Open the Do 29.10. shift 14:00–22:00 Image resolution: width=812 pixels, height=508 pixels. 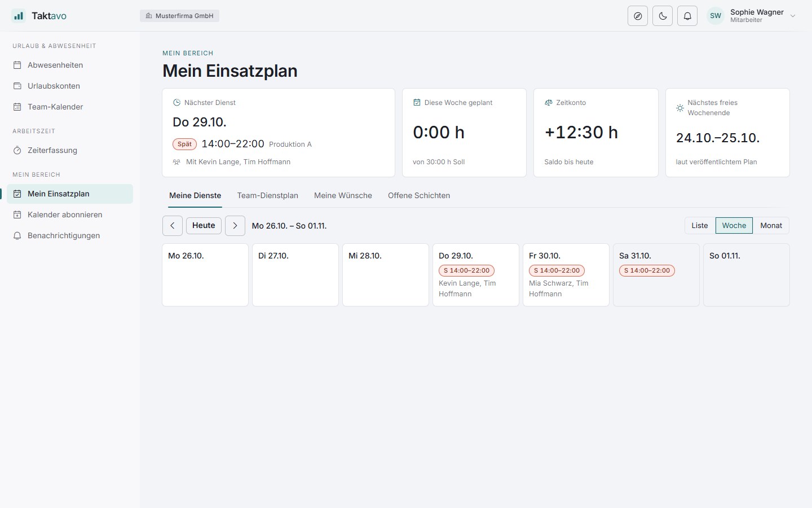(x=466, y=270)
